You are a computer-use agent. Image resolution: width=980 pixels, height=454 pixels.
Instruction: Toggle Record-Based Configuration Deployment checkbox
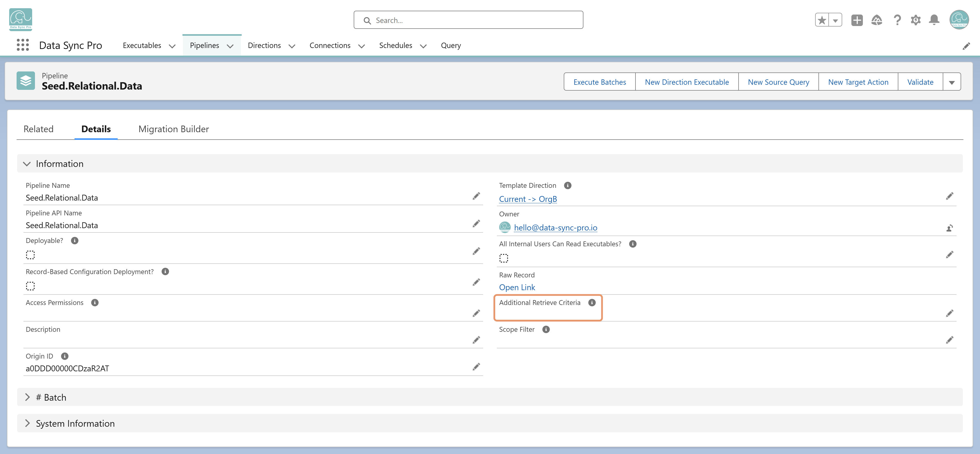tap(30, 286)
